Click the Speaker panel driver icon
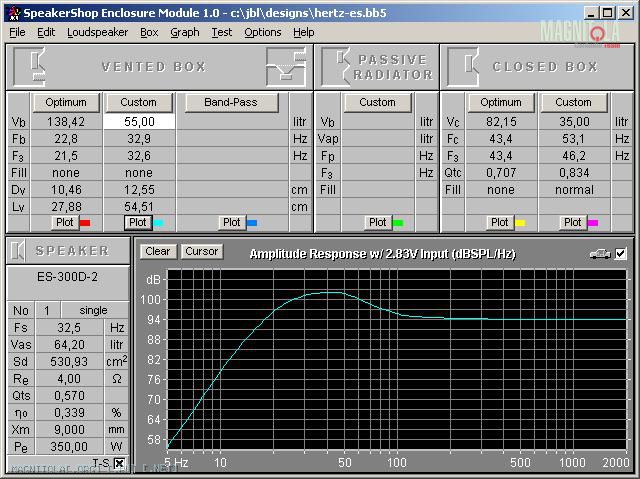Screen dimensions: 640x479 point(18,250)
